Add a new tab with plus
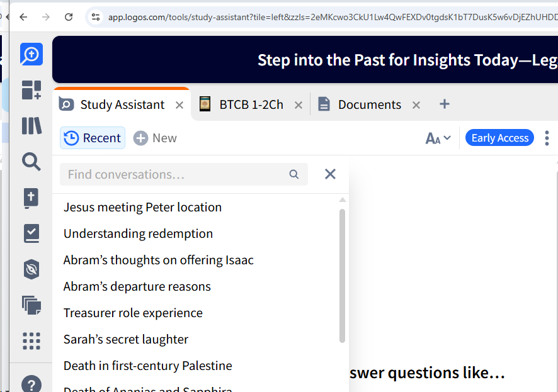 point(445,104)
